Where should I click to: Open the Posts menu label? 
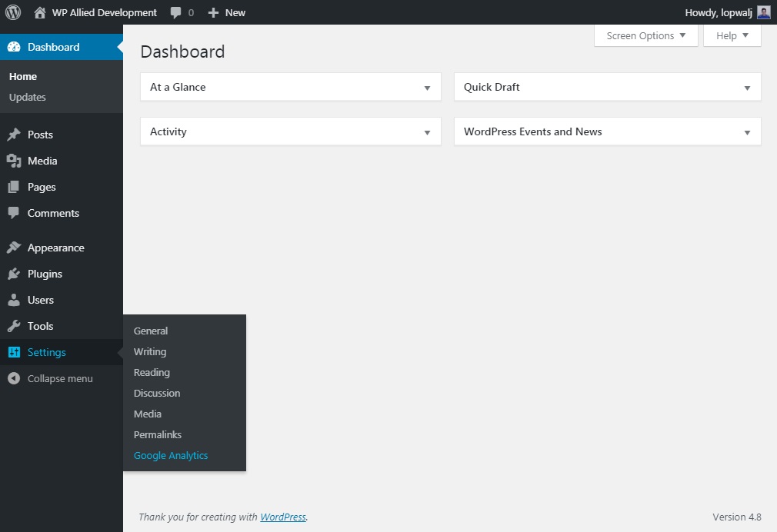40,135
